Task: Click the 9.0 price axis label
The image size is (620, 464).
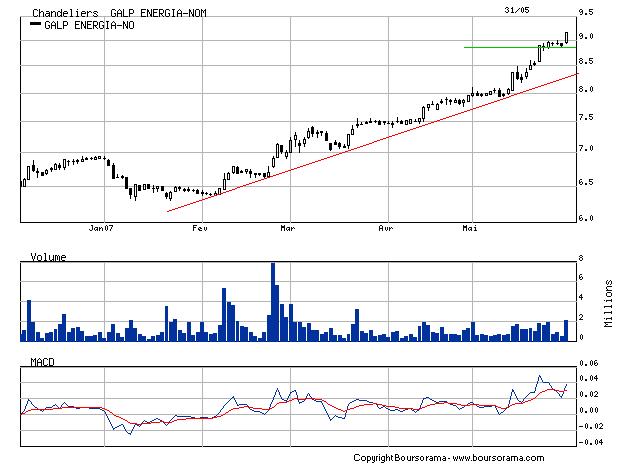Action: point(586,36)
